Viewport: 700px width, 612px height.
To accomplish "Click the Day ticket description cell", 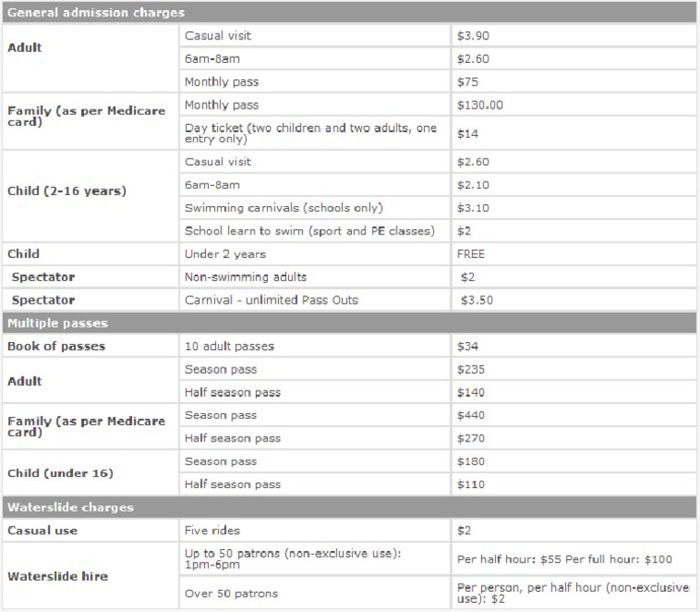I will pyautogui.click(x=311, y=133).
